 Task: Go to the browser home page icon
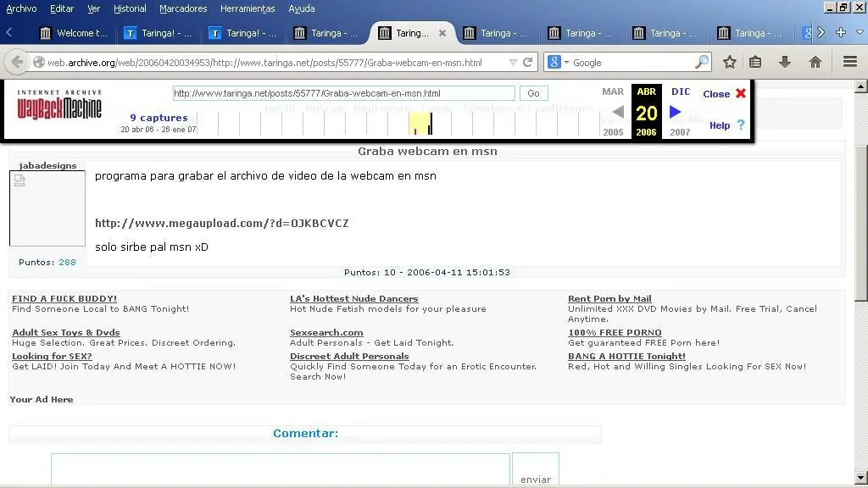tap(815, 62)
